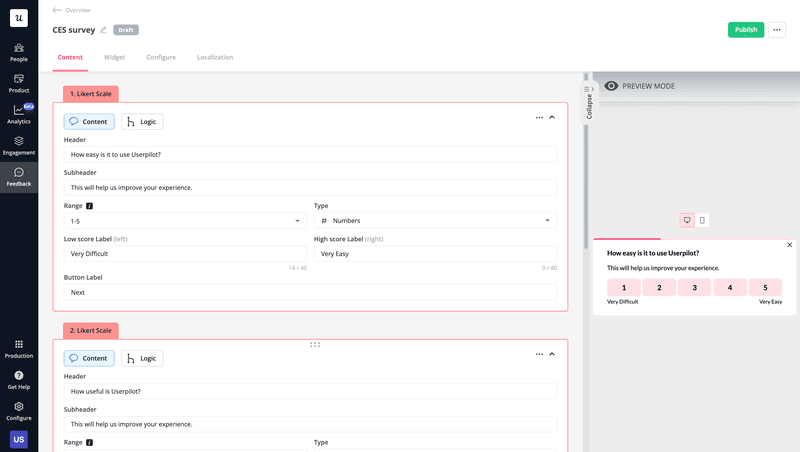Go to Analytics in the sidebar

18,114
